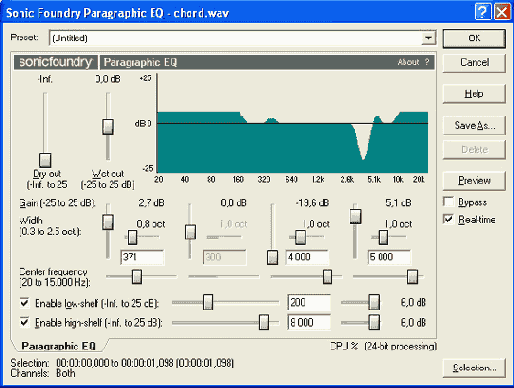Select the Paragraphic EQ tab at bottom
The image size is (514, 388).
[59, 346]
